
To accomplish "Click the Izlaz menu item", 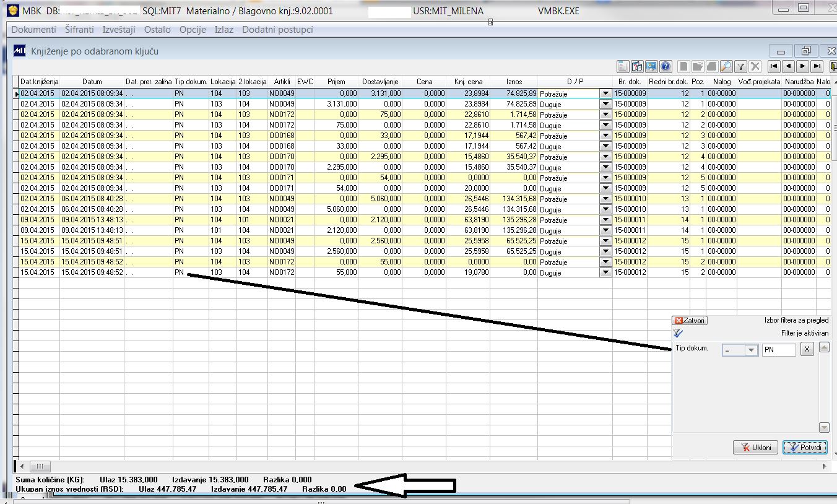I will 224,30.
